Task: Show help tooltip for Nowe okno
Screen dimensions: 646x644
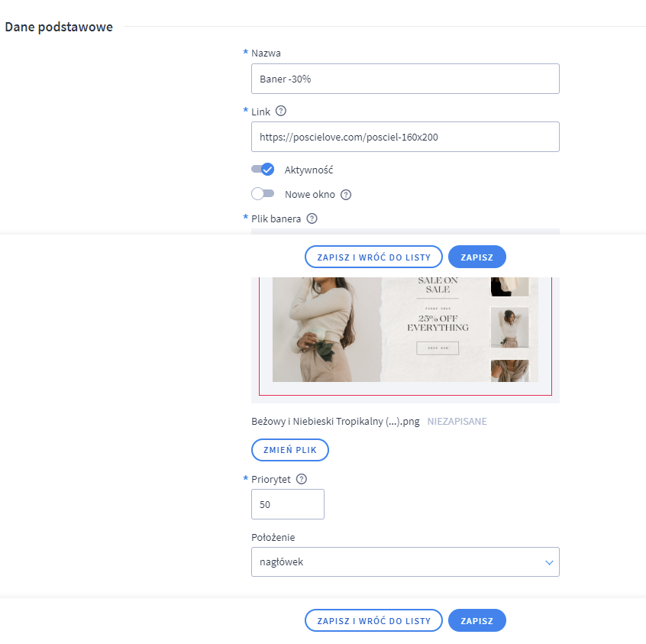Action: 346,195
